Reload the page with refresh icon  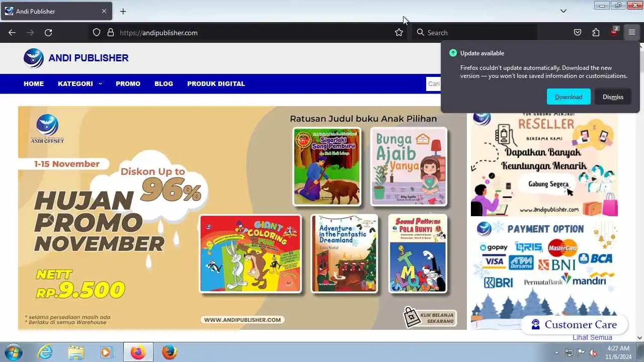pyautogui.click(x=48, y=33)
